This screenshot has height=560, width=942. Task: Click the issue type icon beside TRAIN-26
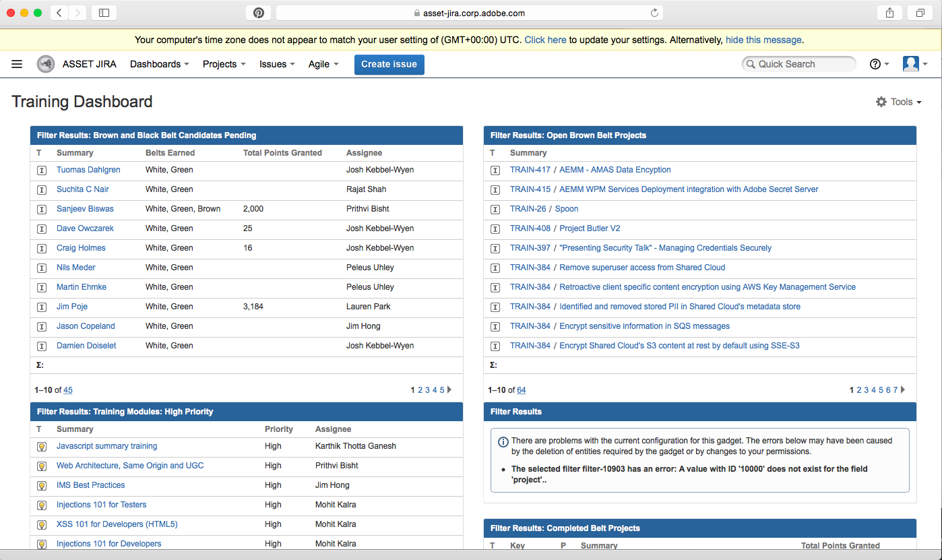pyautogui.click(x=495, y=210)
